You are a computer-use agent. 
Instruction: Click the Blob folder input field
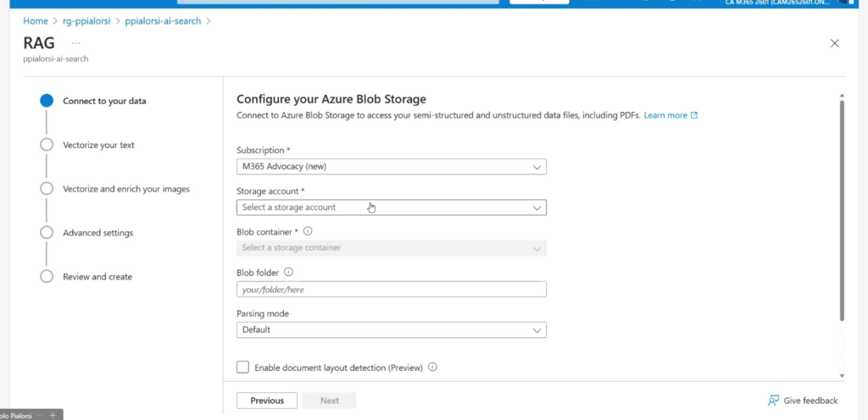[391, 290]
